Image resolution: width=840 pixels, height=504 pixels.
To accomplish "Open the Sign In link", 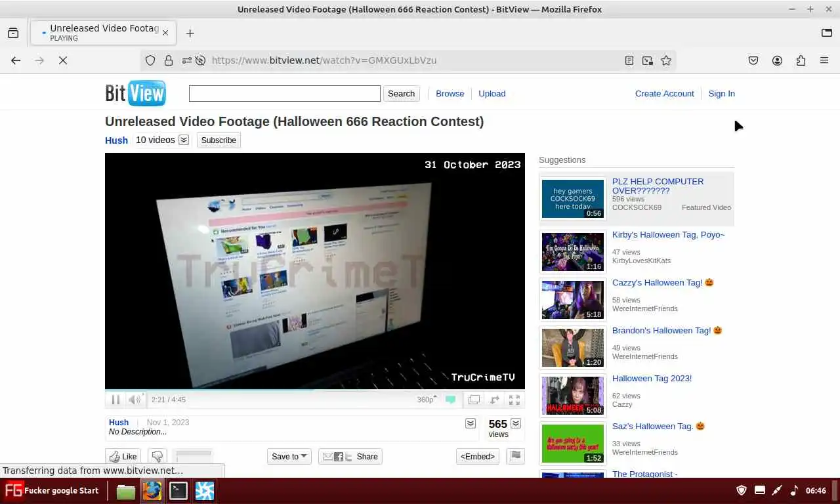I will click(x=721, y=93).
